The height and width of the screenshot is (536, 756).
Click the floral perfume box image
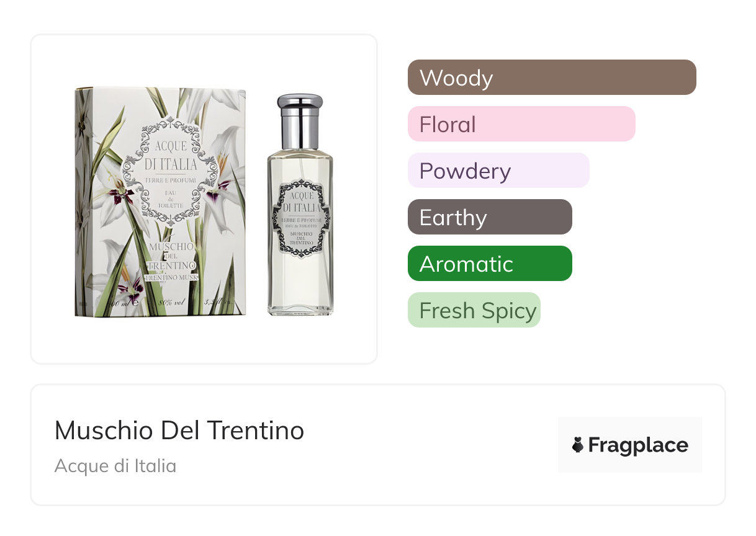click(x=160, y=202)
